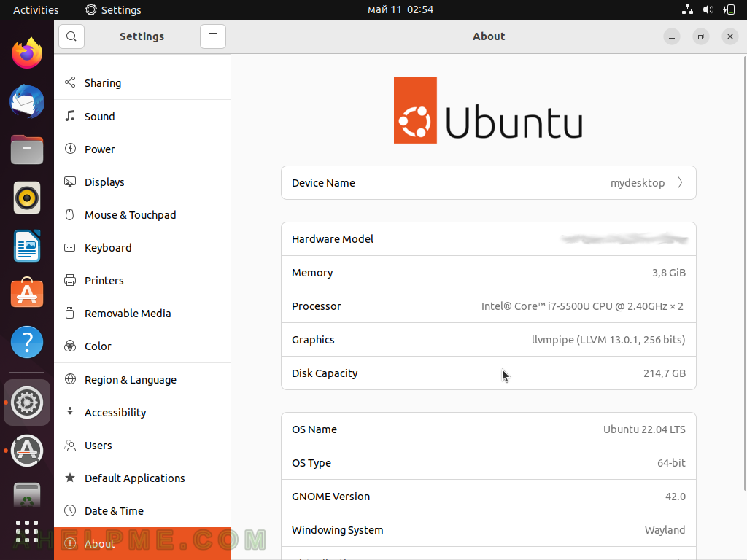Select Printers in the sidebar
The width and height of the screenshot is (747, 560).
click(x=142, y=281)
